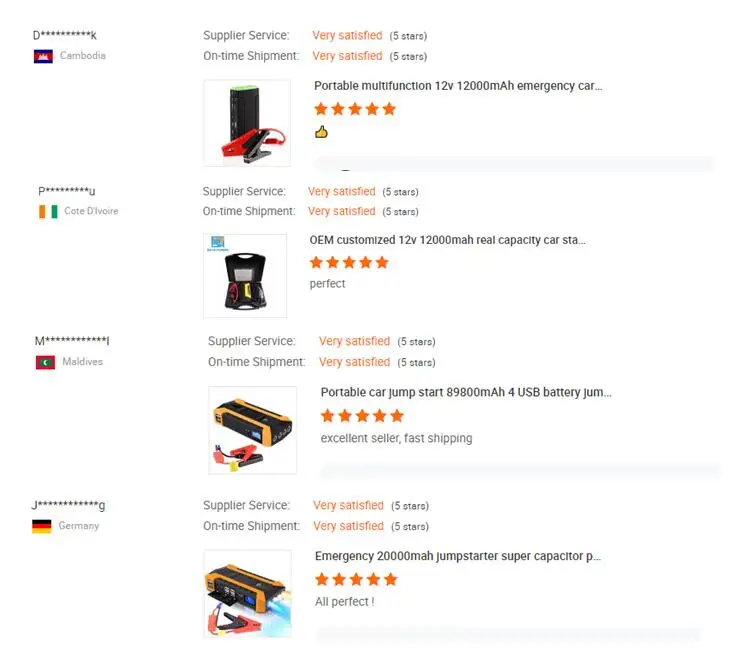
Task: Click the Germany flag icon
Action: coord(42,526)
